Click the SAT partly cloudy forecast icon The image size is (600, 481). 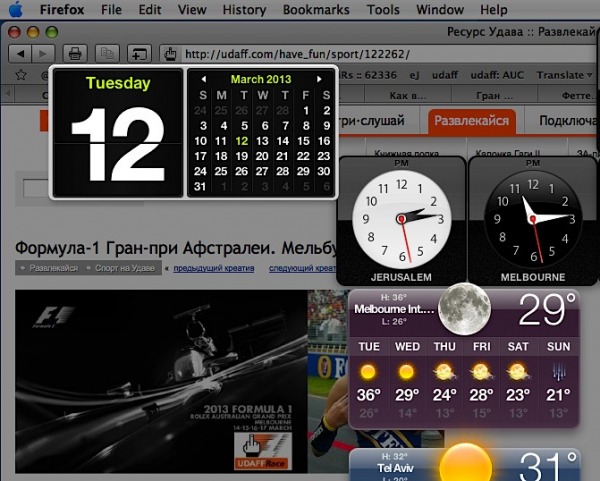(518, 372)
